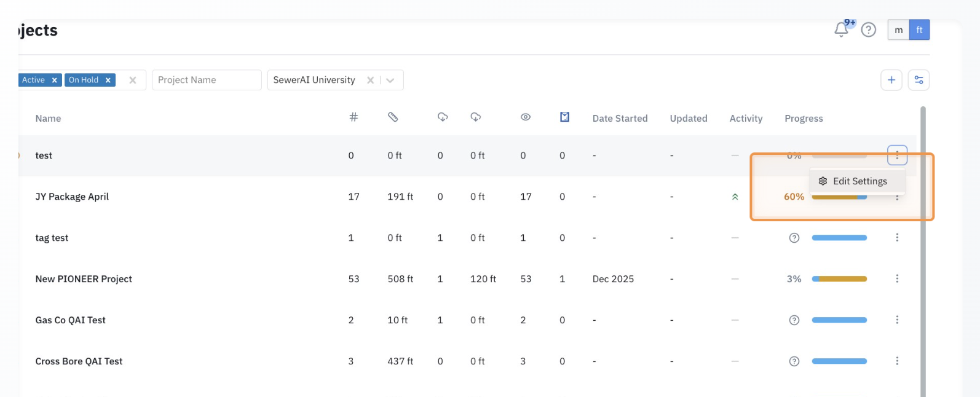
Task: Click the hash count column header
Action: [354, 117]
